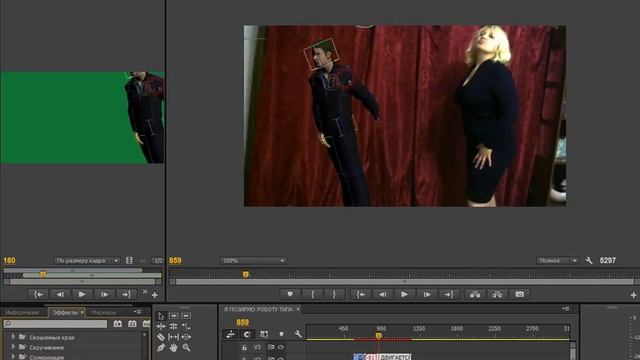Open source monitor 1/2 resolution dropdown

pos(158,260)
